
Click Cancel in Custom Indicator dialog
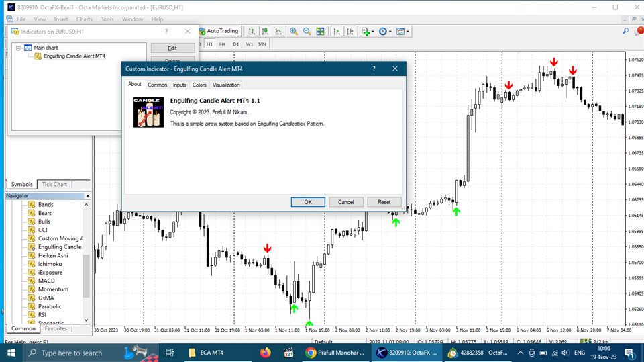(346, 202)
